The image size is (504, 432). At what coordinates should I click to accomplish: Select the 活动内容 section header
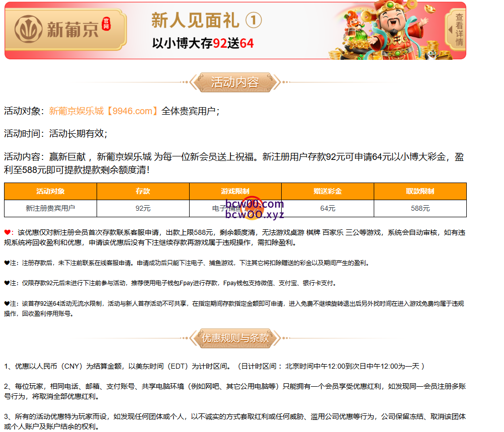tap(235, 82)
